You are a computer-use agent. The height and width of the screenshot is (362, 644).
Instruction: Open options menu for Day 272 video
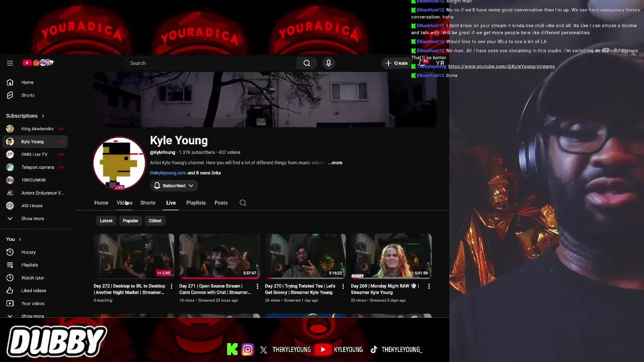pyautogui.click(x=171, y=287)
